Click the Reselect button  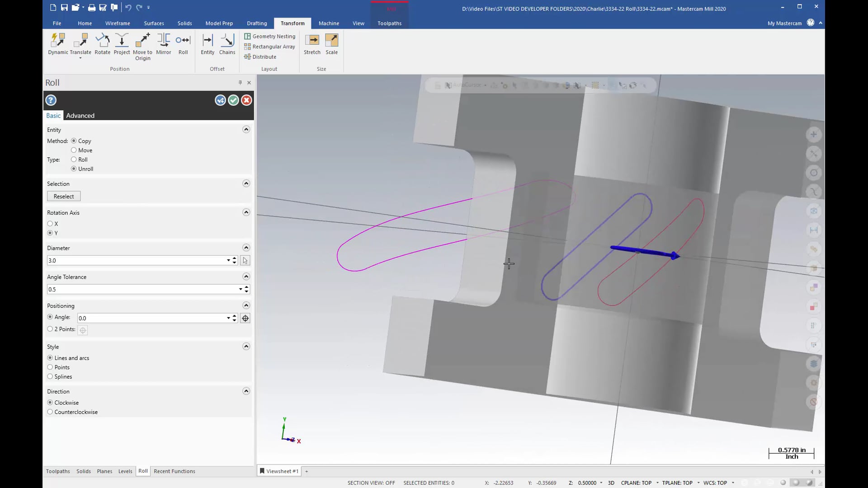tap(64, 196)
